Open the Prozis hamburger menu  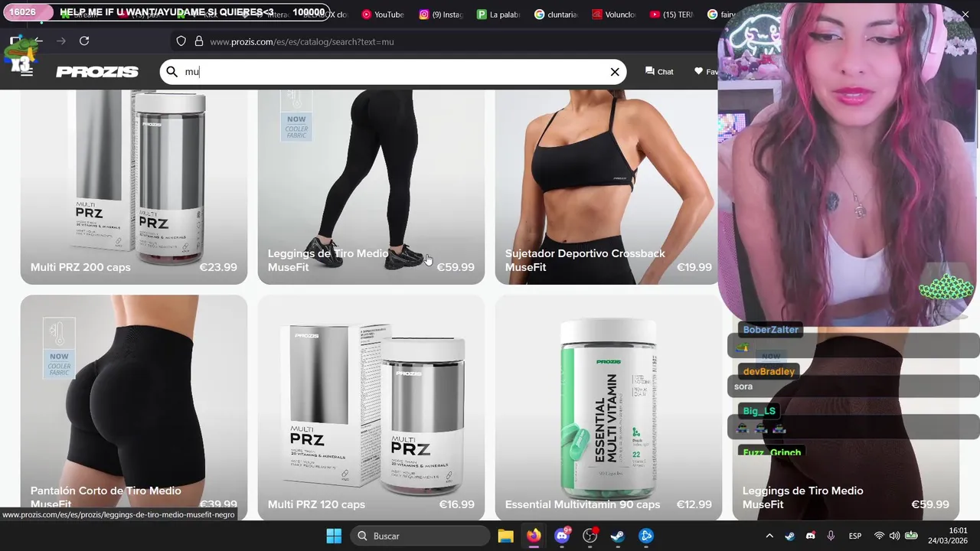[x=27, y=72]
